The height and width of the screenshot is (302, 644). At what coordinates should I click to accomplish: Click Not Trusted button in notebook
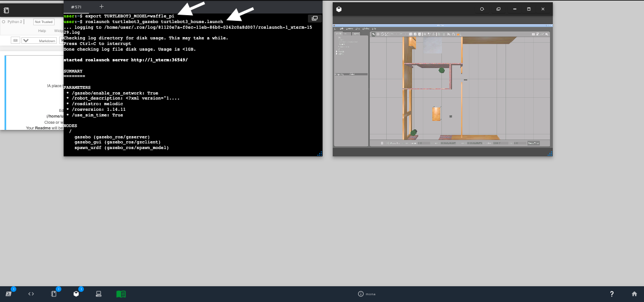pyautogui.click(x=43, y=22)
